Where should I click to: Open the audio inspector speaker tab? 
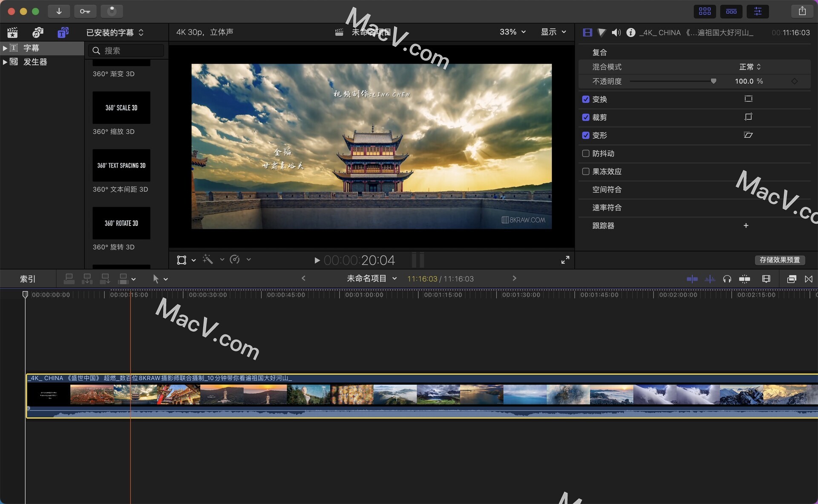(x=616, y=32)
